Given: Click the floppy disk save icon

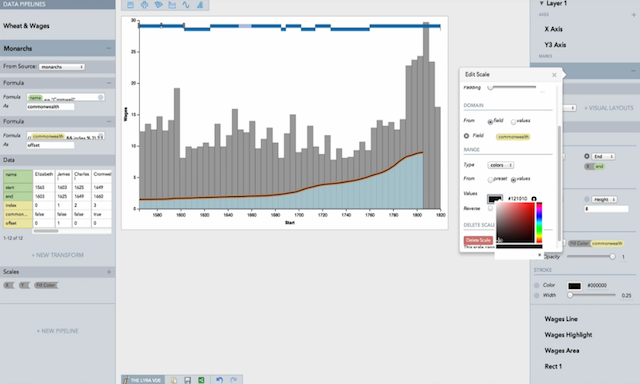Looking at the screenshot, I should [187, 380].
